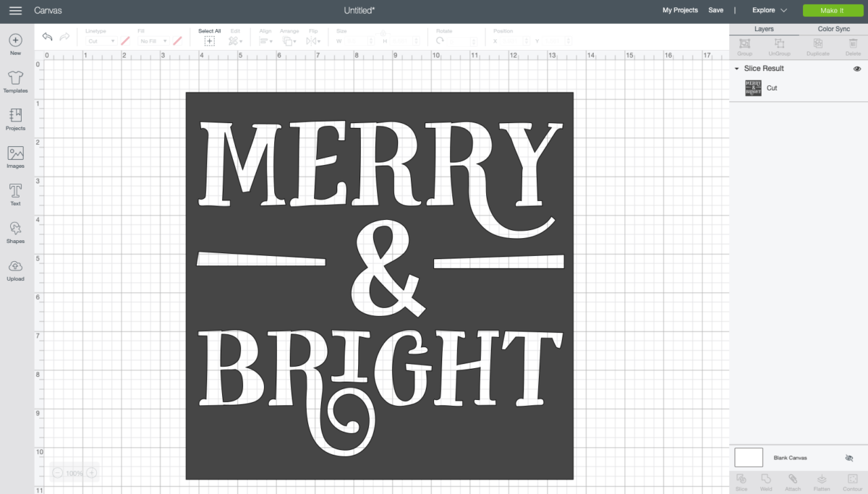
Task: Duplicate the selected layer
Action: coord(818,47)
